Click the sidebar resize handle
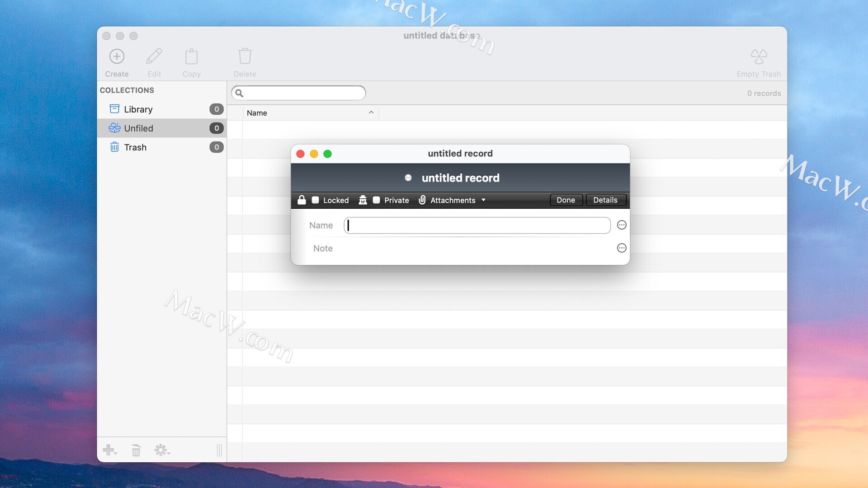This screenshot has width=868, height=488. coord(219,450)
